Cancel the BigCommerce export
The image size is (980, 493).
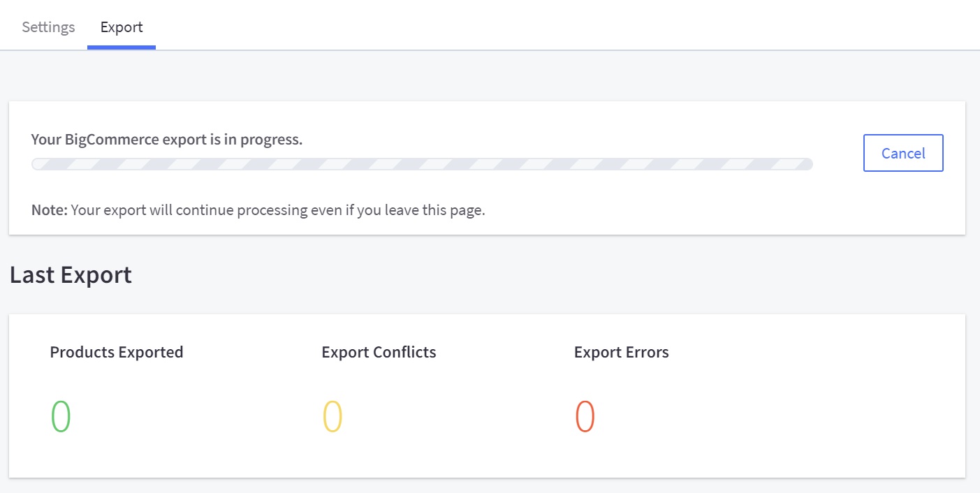click(x=903, y=153)
